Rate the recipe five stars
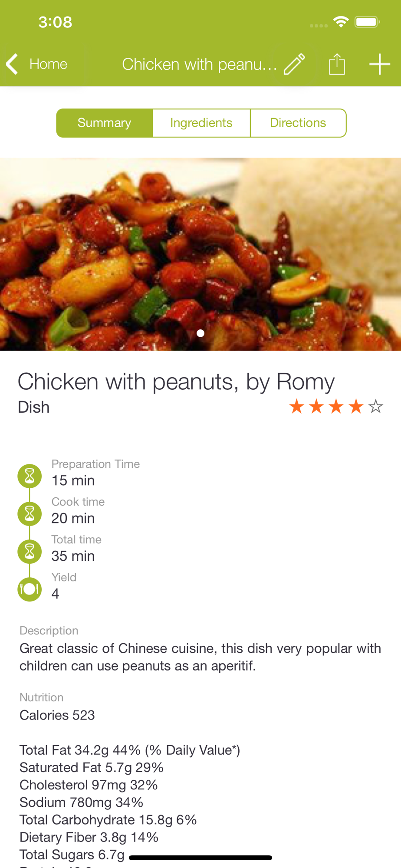 point(375,407)
